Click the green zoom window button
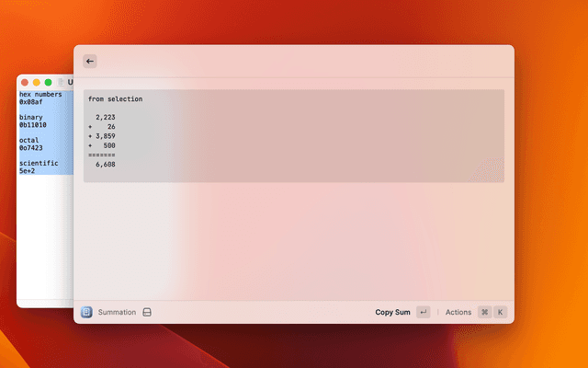The height and width of the screenshot is (368, 588). 48,83
